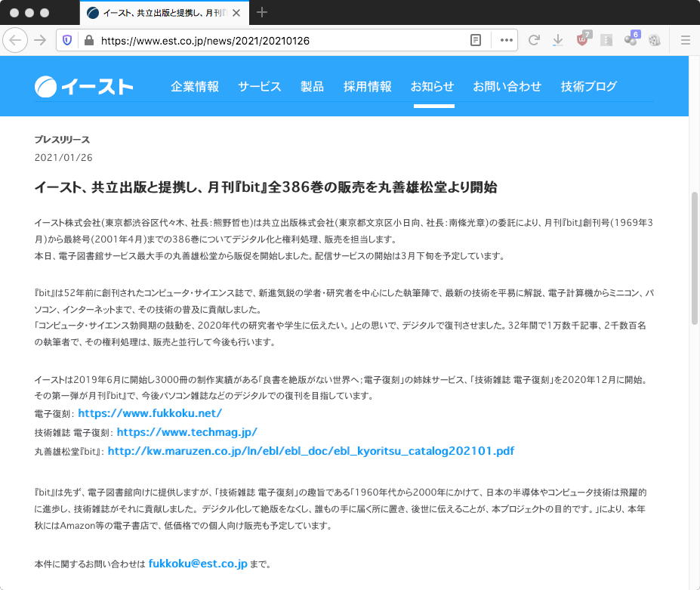
Task: Click the fukkoku@est.co.jp email link
Action: 198,564
